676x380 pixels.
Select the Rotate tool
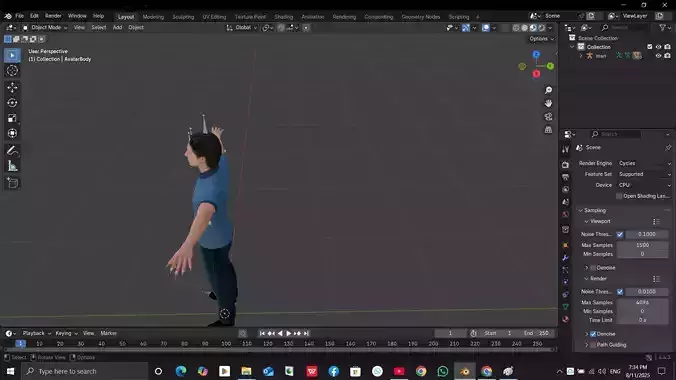12,103
